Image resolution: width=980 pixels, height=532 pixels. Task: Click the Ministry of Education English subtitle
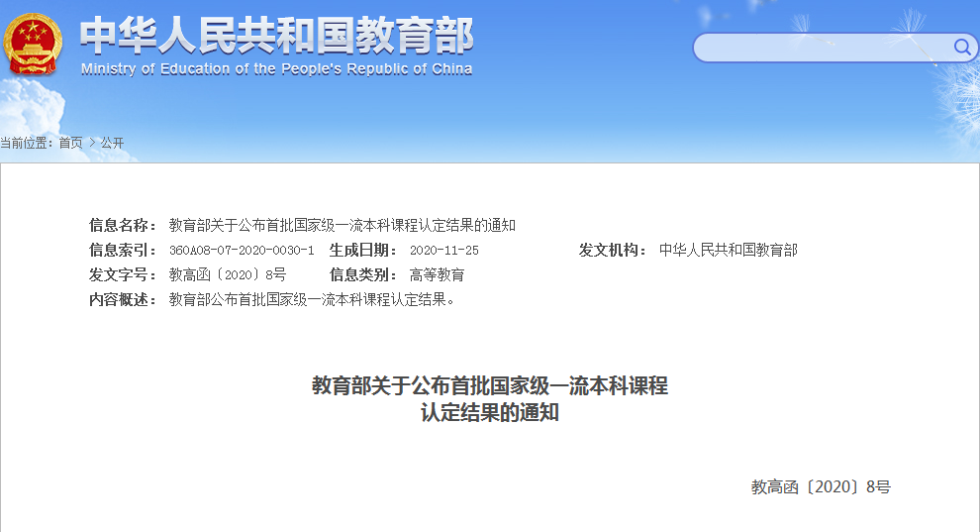click(276, 69)
